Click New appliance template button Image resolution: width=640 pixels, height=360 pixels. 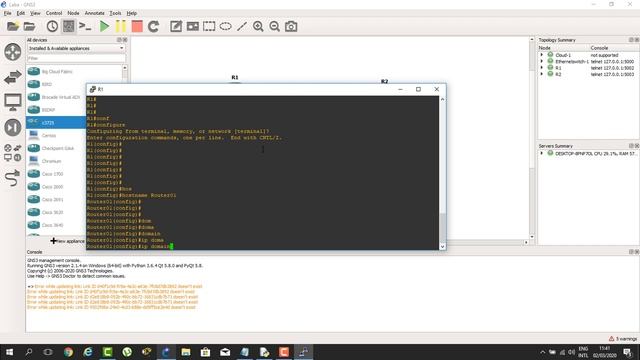pos(68,241)
